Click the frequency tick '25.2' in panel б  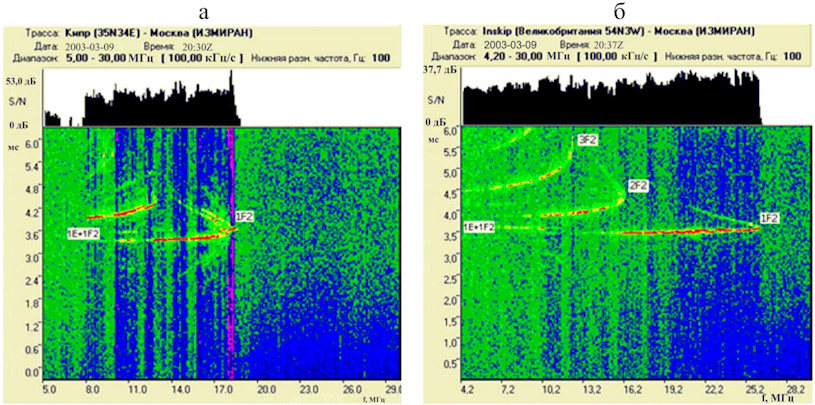click(754, 388)
